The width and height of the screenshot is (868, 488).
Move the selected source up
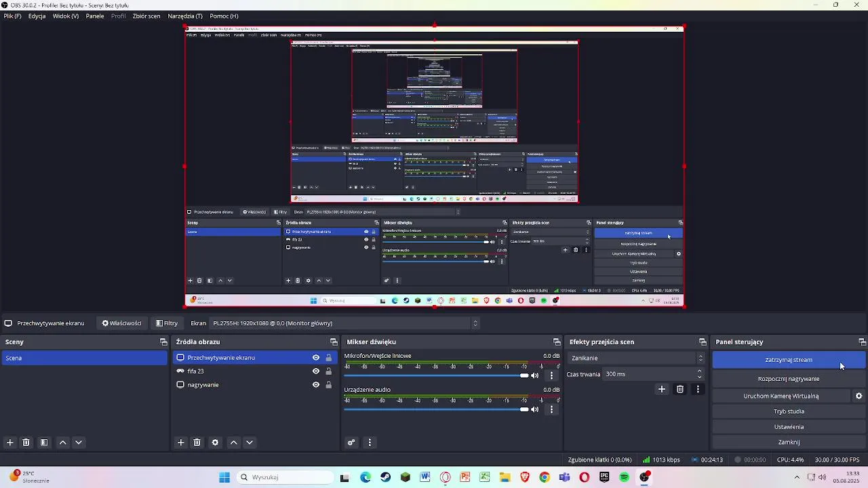234,443
